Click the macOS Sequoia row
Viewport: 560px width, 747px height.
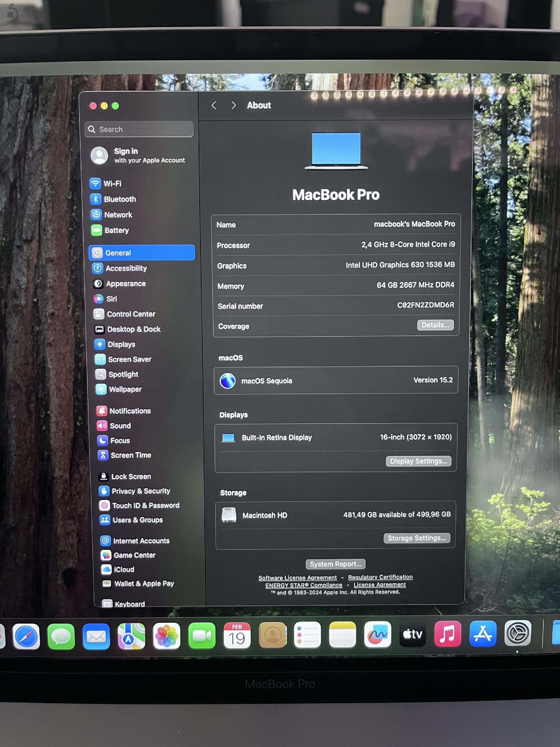click(336, 380)
